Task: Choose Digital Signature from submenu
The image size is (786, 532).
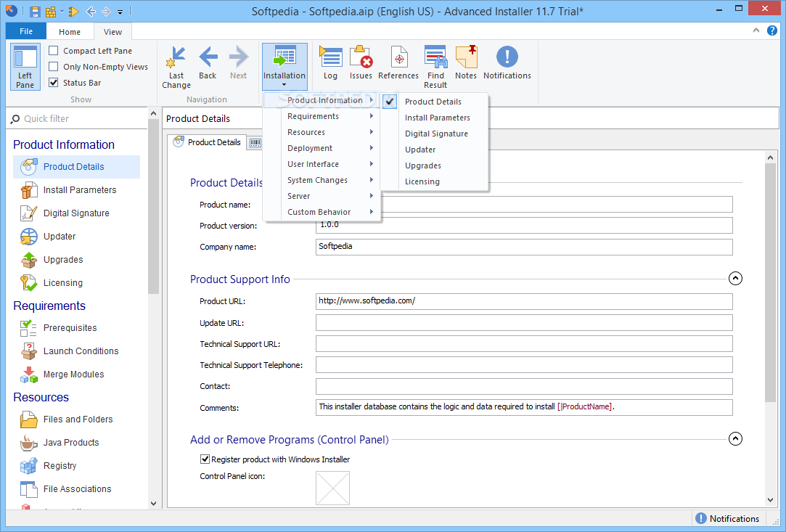Action: (x=435, y=134)
